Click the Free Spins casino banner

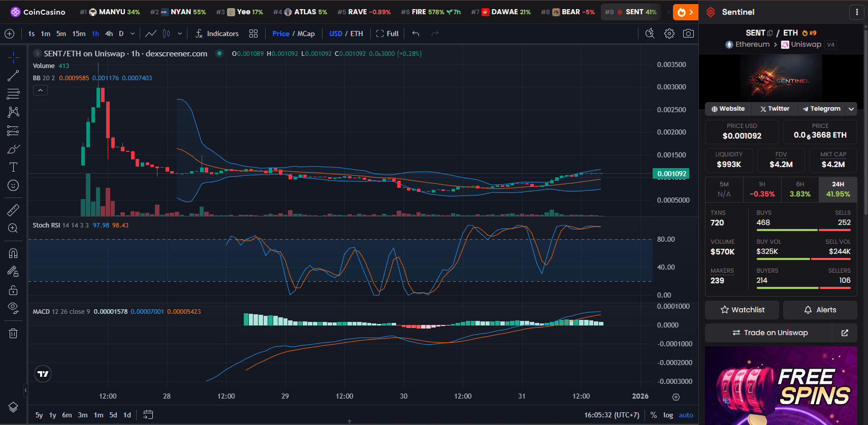tap(781, 385)
